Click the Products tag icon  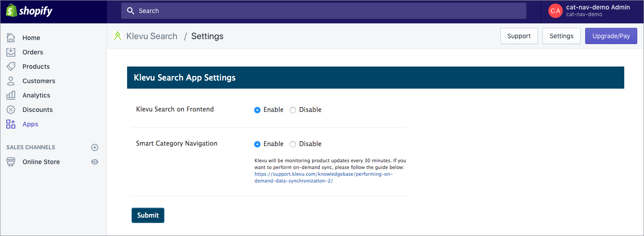pos(11,67)
